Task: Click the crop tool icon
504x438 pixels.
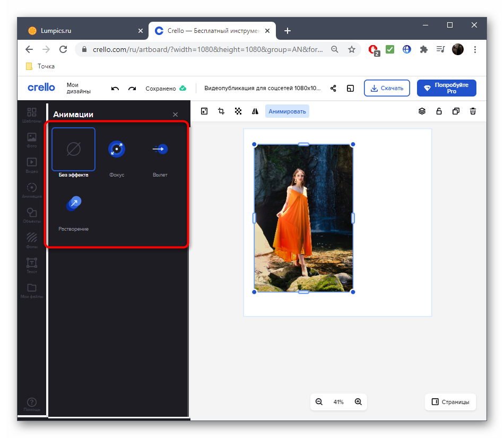Action: click(221, 111)
